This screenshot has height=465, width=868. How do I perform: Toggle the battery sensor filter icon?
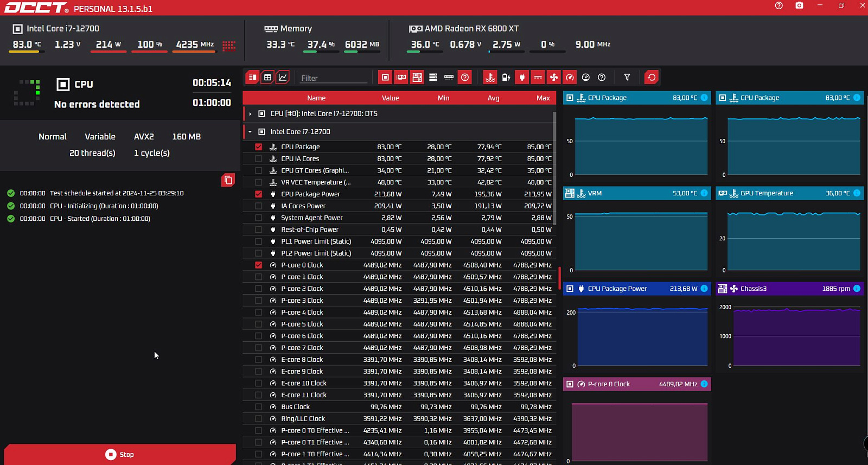506,78
